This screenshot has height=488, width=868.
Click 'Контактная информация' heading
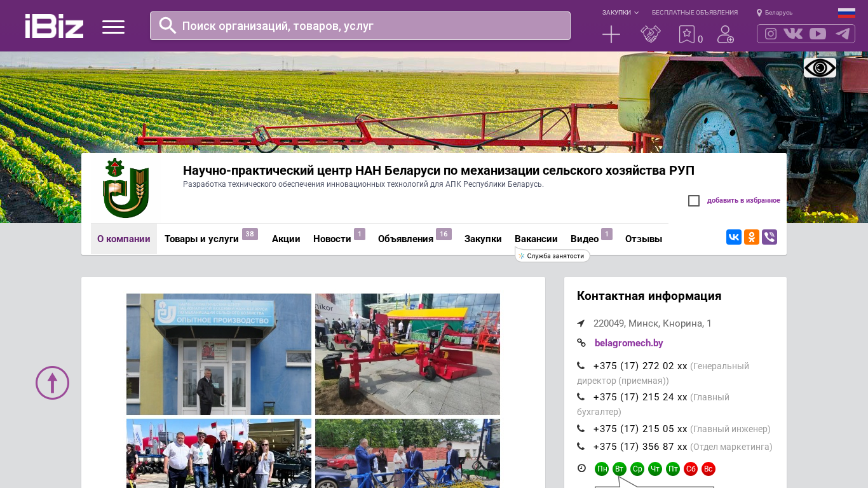click(649, 296)
